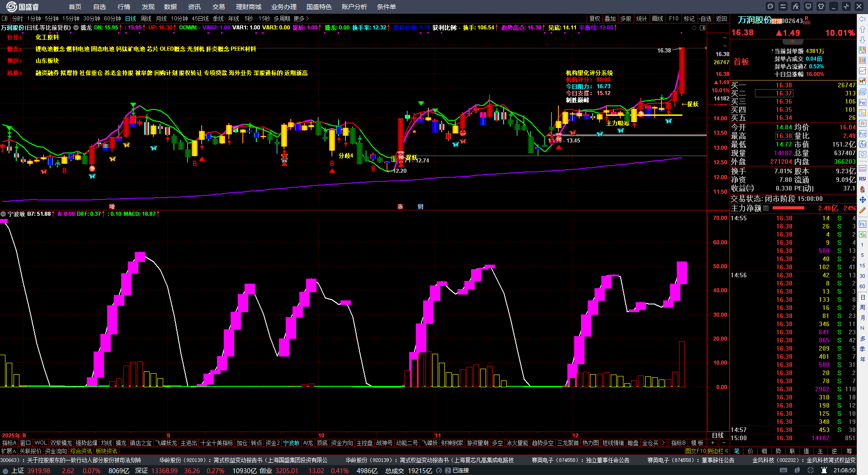
Task: Expand the 扩展 panel arrow
Action: pos(9,451)
